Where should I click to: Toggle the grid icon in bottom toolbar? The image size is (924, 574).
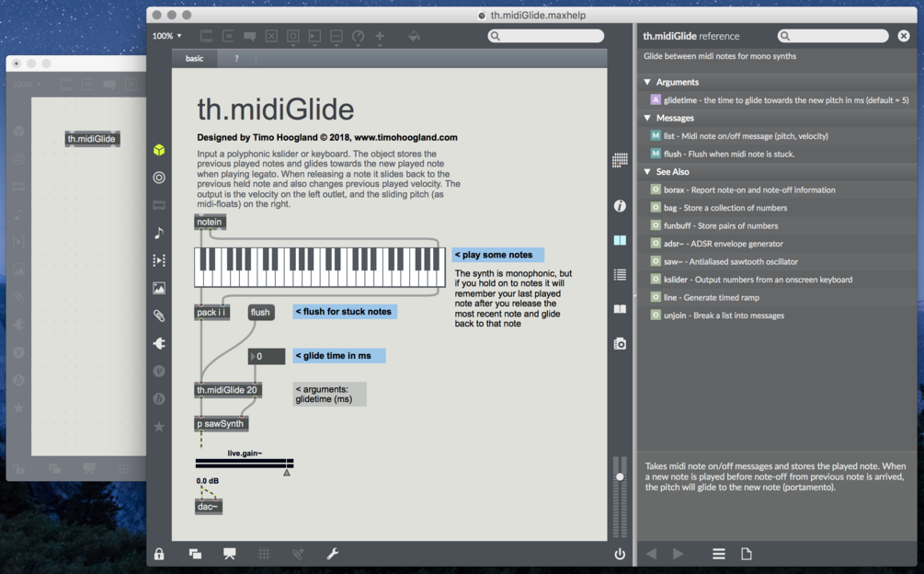point(264,554)
